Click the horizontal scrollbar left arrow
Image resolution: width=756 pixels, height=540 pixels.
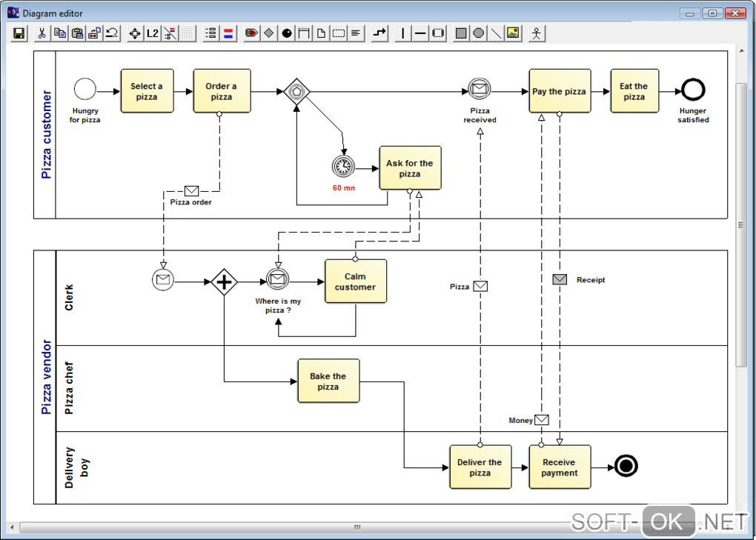coord(12,527)
